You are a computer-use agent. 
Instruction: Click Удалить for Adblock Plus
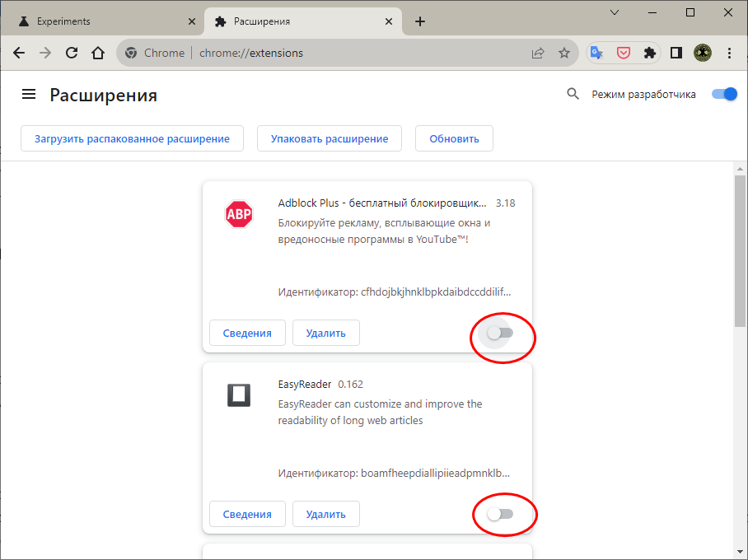[326, 333]
